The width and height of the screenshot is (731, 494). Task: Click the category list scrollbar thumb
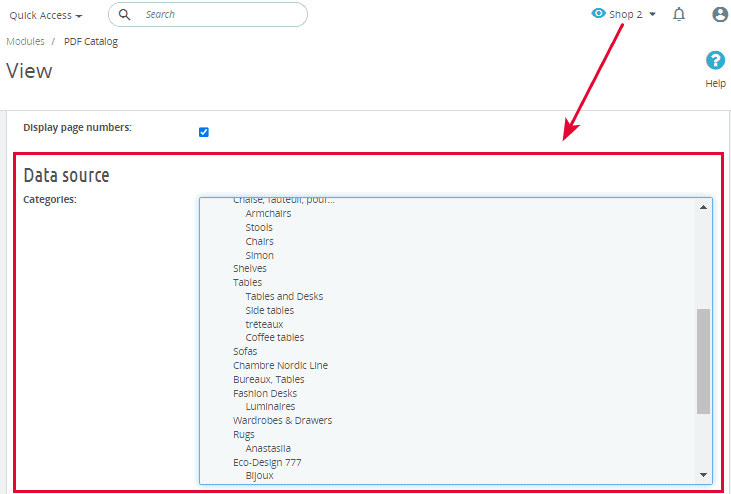coord(703,360)
